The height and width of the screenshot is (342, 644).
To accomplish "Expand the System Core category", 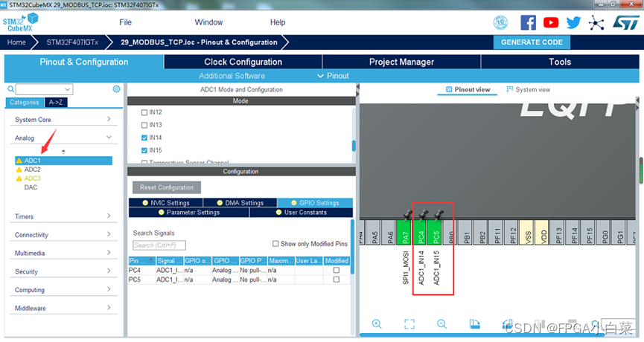I will pos(63,120).
